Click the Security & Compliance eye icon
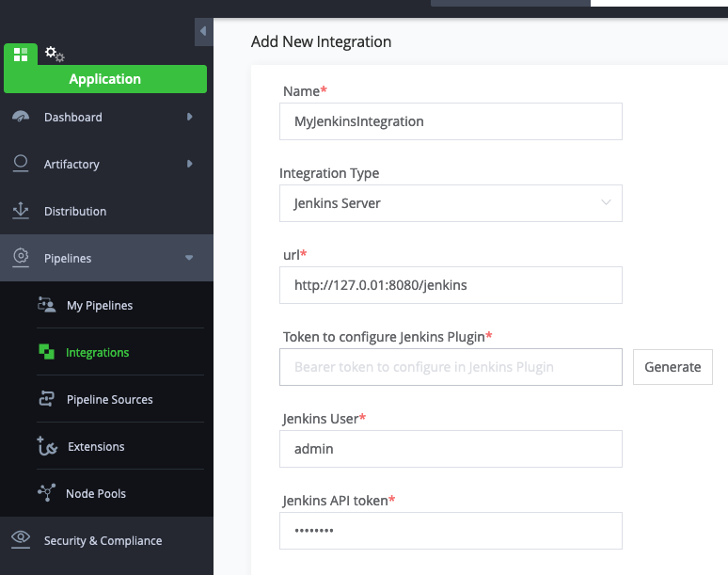The height and width of the screenshot is (575, 728). click(21, 539)
